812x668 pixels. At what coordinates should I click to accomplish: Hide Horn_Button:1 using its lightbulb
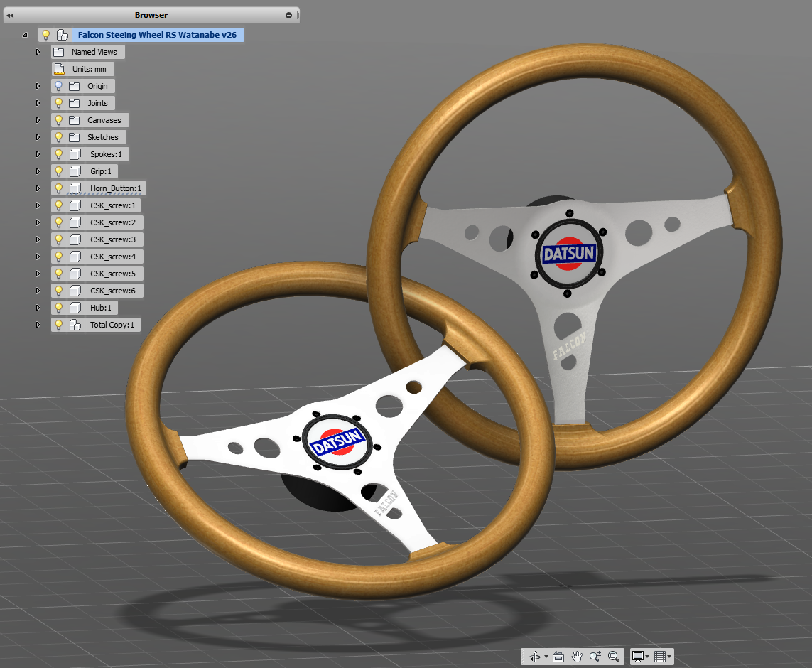point(58,188)
